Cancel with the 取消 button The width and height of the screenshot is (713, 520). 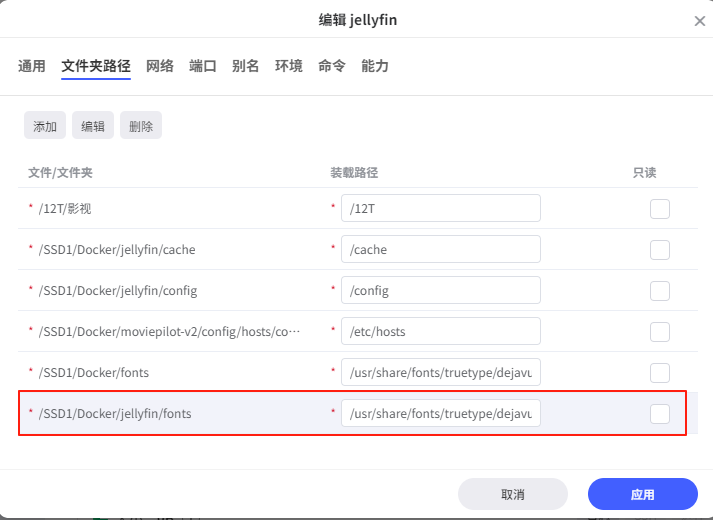click(513, 494)
